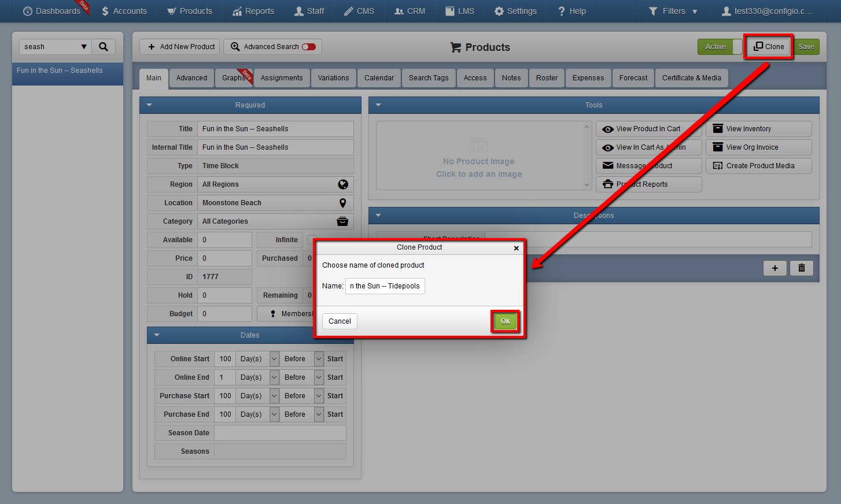Viewport: 841px width, 504px height.
Task: Open the Accounts menu
Action: click(x=124, y=11)
